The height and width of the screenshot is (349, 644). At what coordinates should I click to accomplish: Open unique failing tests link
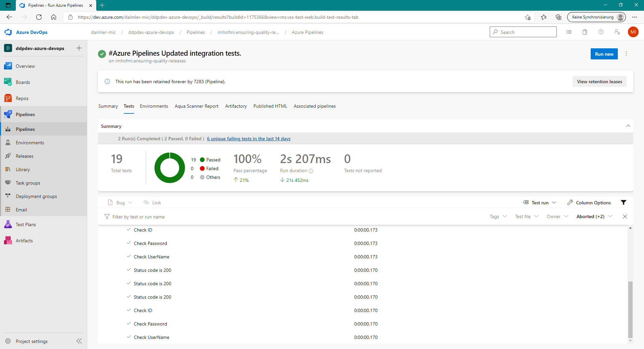pos(249,139)
